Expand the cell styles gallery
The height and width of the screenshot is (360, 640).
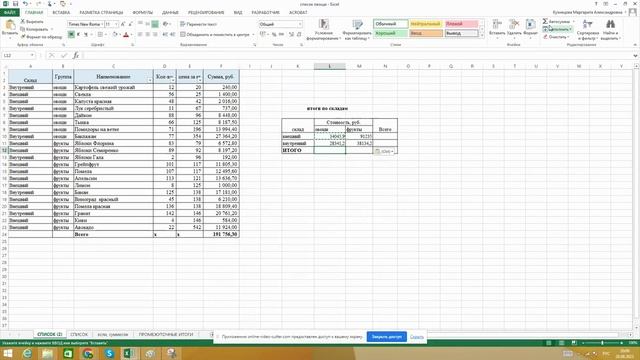point(482,36)
